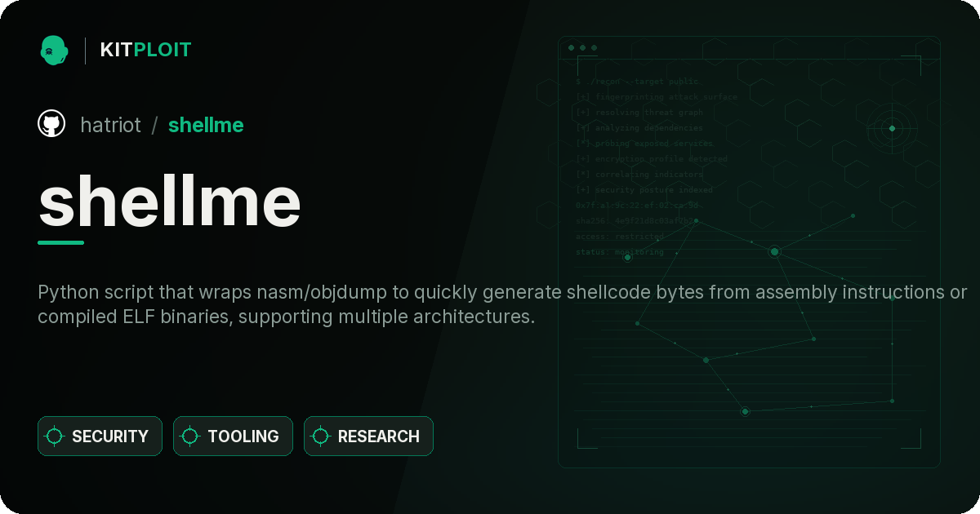Click the three window dots in terminal panel
Screen dimensions: 980x514
click(582, 48)
